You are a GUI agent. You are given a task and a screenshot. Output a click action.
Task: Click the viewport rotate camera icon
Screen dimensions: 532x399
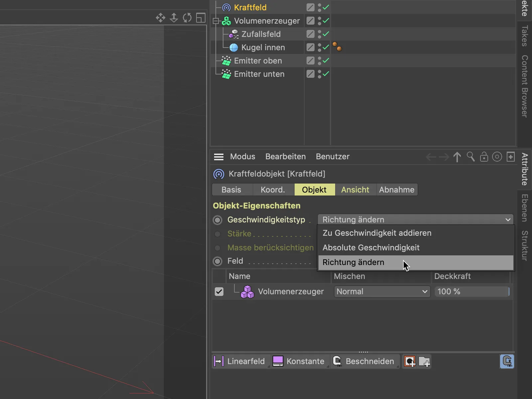pyautogui.click(x=187, y=18)
